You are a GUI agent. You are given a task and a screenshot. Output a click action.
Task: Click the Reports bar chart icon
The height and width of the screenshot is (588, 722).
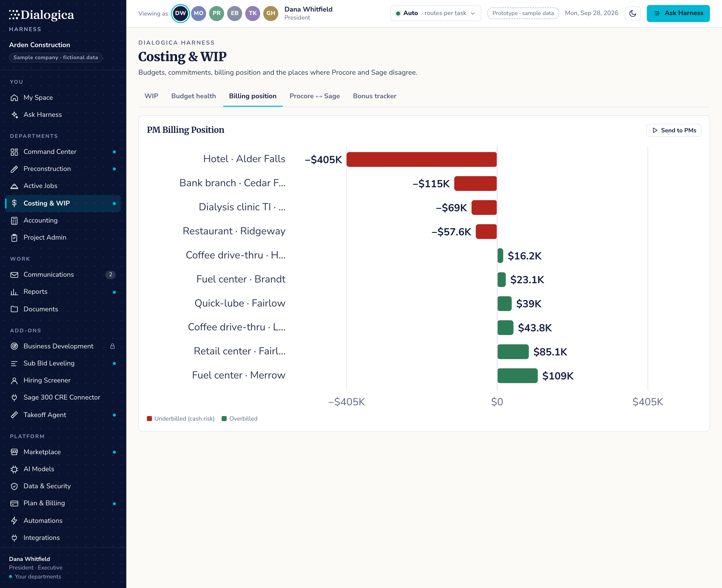[14, 292]
